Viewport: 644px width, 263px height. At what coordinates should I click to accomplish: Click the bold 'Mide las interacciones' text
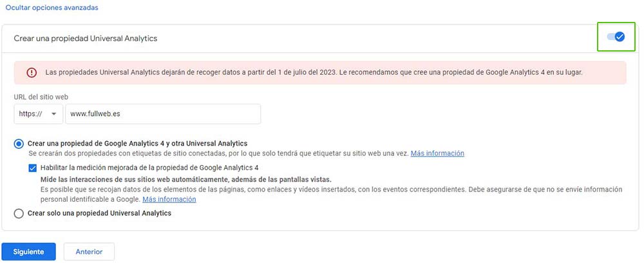185,180
